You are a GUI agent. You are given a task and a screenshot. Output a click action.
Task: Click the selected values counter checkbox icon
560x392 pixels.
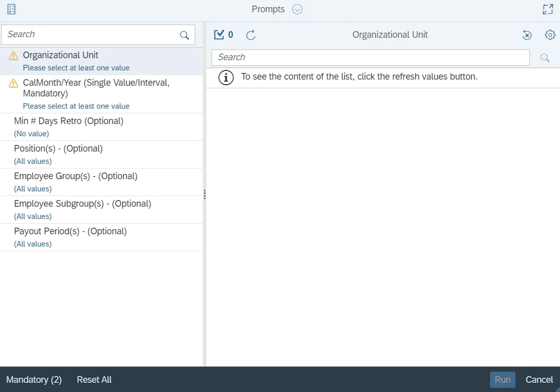(x=219, y=35)
